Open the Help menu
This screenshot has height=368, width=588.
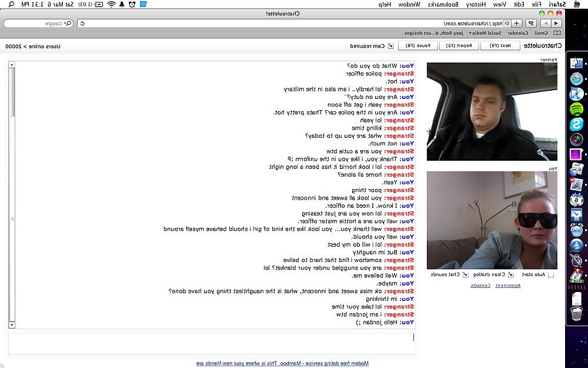pyautogui.click(x=385, y=4)
